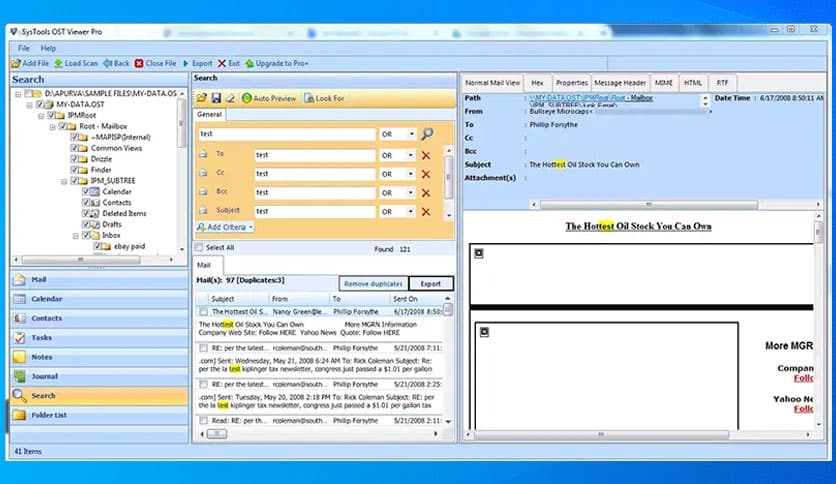Screen dimensions: 836x484
Task: Click the Look For icon
Action: 308,98
